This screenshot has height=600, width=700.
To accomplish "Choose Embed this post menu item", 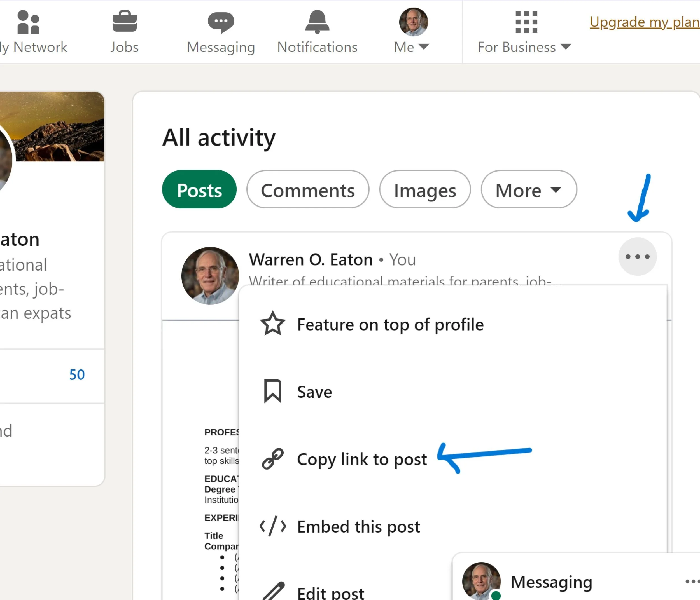I will point(358,527).
